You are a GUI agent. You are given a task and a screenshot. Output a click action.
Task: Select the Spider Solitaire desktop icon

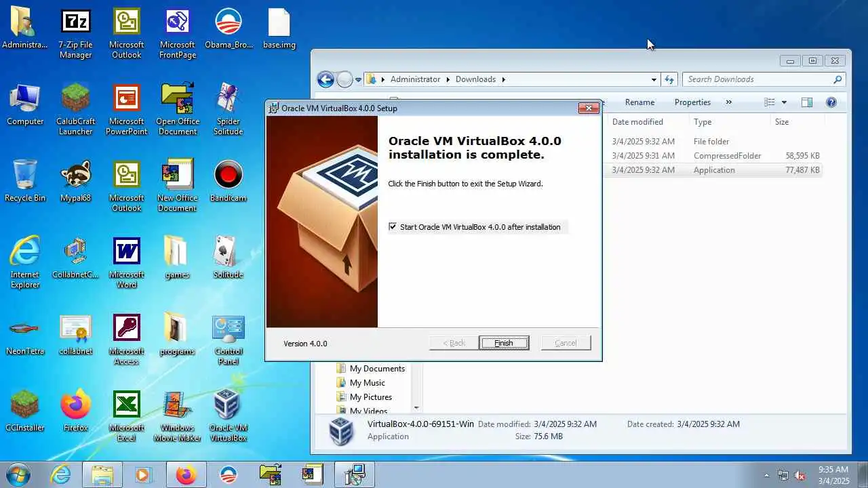(229, 110)
